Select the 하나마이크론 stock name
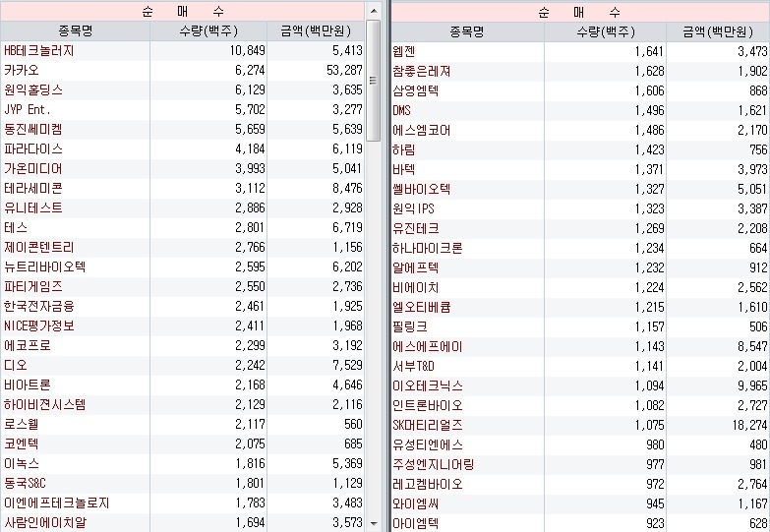 pyautogui.click(x=427, y=248)
